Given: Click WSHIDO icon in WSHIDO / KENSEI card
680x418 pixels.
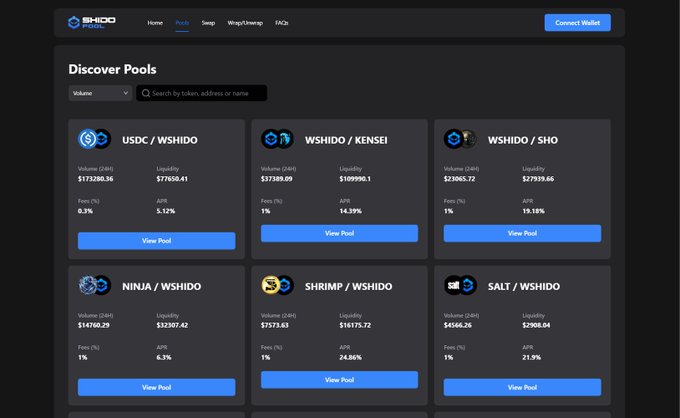Looking at the screenshot, I should (270, 139).
